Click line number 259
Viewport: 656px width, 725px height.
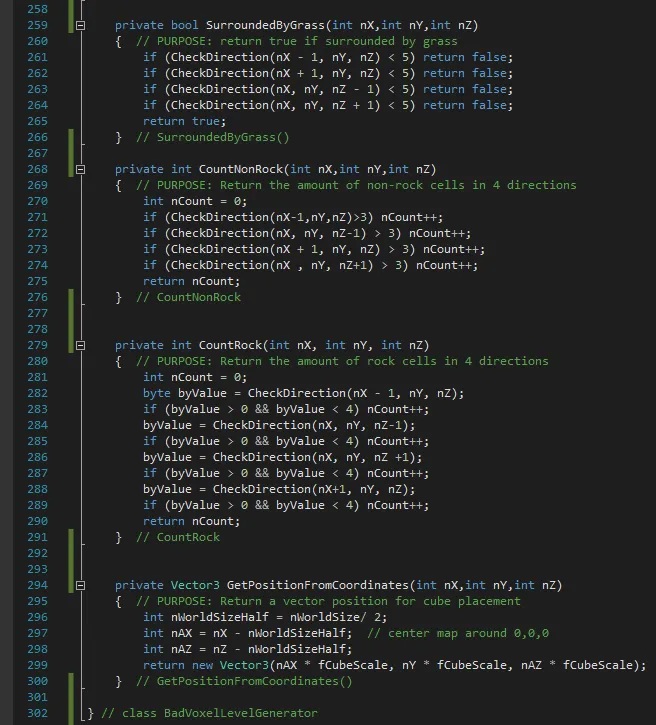(x=37, y=25)
